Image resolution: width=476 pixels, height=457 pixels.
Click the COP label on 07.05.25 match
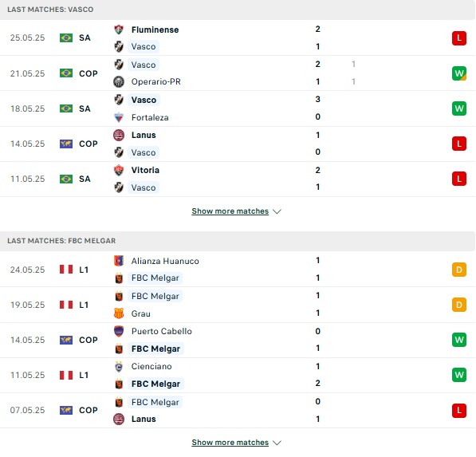click(89, 410)
